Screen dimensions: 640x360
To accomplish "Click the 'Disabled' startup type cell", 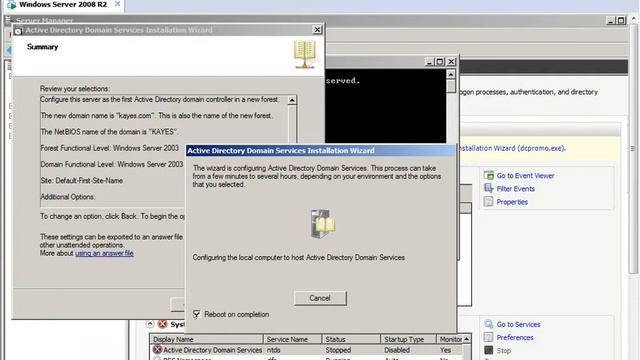I will 397,350.
